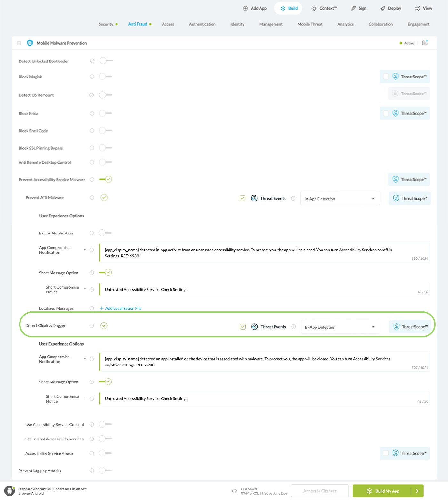Click the Short Compromise Notice field under ATS Malware
The height and width of the screenshot is (500, 448).
[x=256, y=290]
